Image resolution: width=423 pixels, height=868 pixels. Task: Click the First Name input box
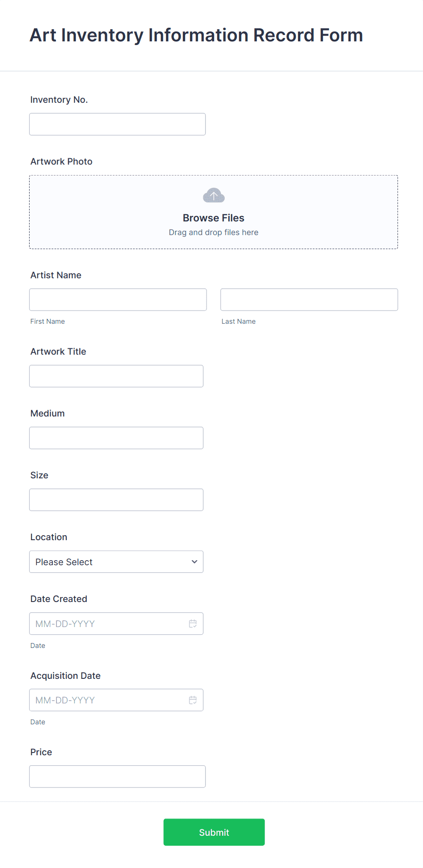[118, 299]
